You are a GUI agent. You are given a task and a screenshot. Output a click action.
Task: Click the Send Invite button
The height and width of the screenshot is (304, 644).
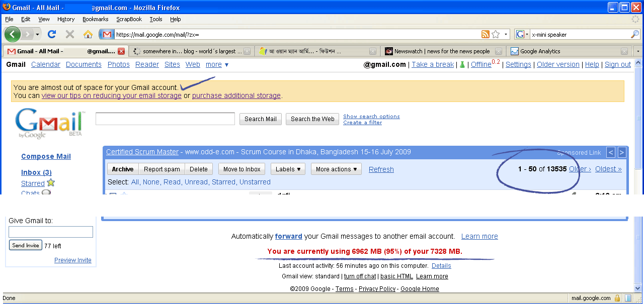26,246
